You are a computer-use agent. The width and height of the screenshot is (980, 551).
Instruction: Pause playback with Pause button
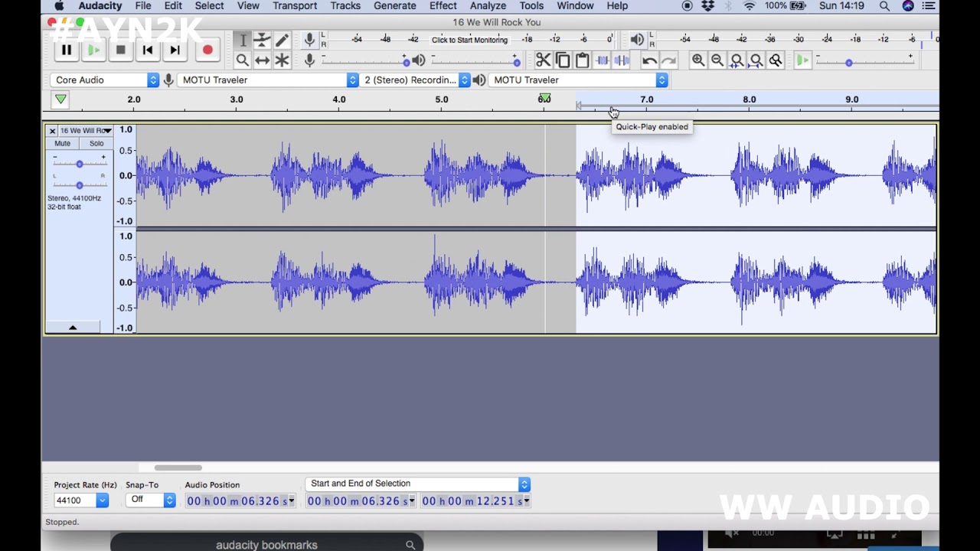[x=67, y=51]
